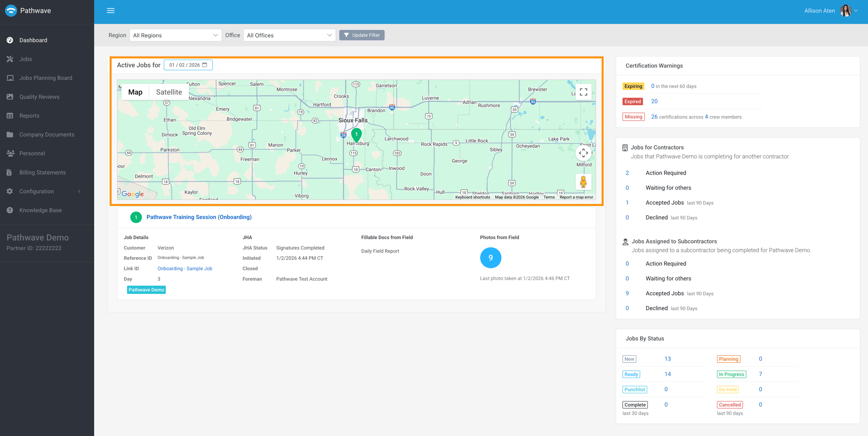Open the Office dropdown
The height and width of the screenshot is (436, 868).
pyautogui.click(x=289, y=35)
